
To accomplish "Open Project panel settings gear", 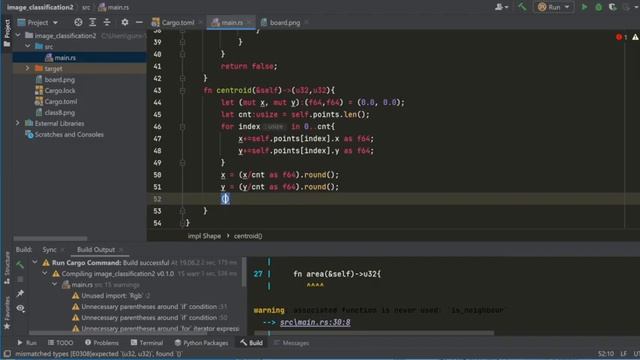I will [124, 22].
